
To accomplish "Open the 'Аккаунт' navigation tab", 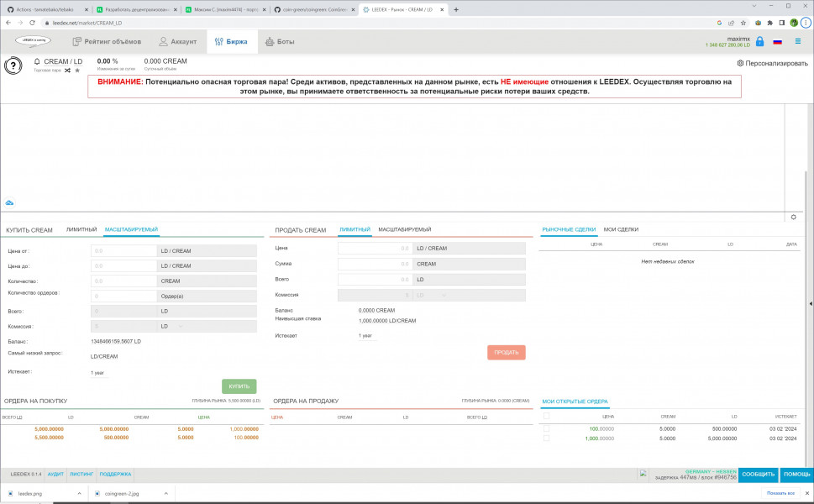I will (177, 41).
